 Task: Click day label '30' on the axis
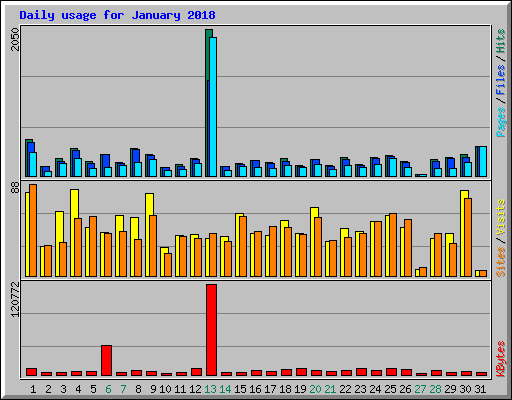pyautogui.click(x=465, y=389)
